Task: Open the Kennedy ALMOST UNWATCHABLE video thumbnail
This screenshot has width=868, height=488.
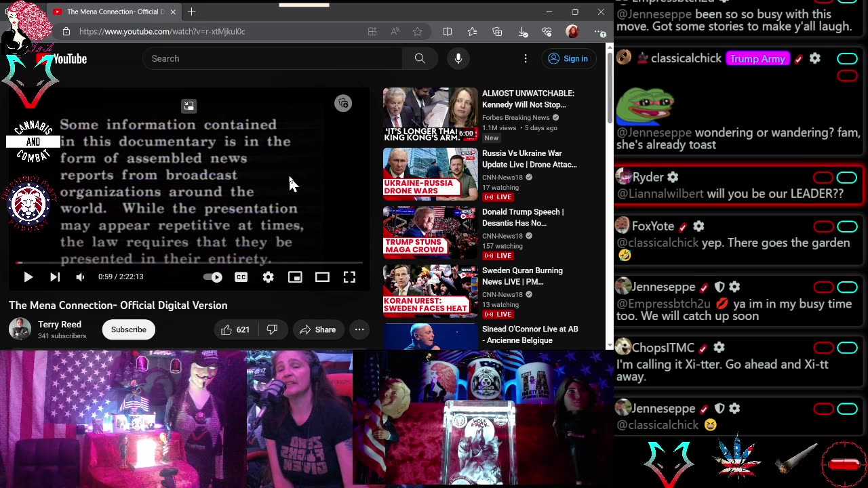Action: click(431, 115)
